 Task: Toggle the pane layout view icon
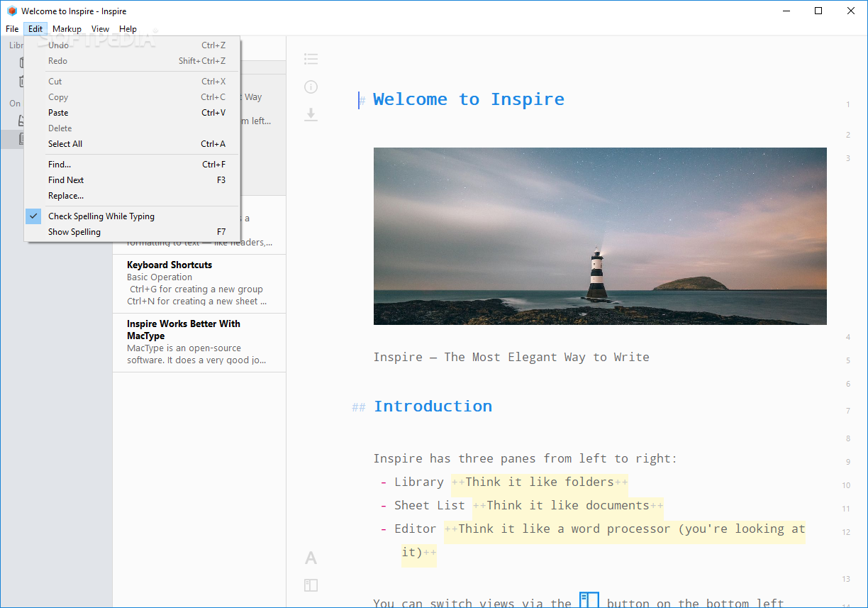tap(311, 585)
